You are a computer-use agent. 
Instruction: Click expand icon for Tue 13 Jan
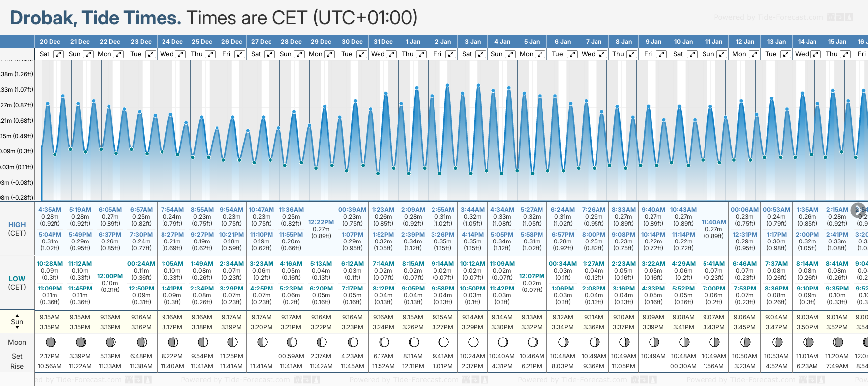[x=786, y=54]
